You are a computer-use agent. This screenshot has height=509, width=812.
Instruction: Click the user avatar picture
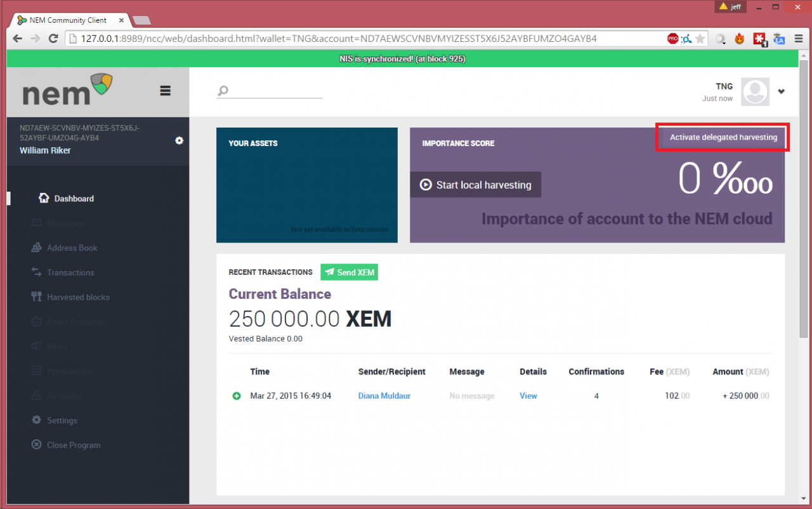[x=755, y=92]
